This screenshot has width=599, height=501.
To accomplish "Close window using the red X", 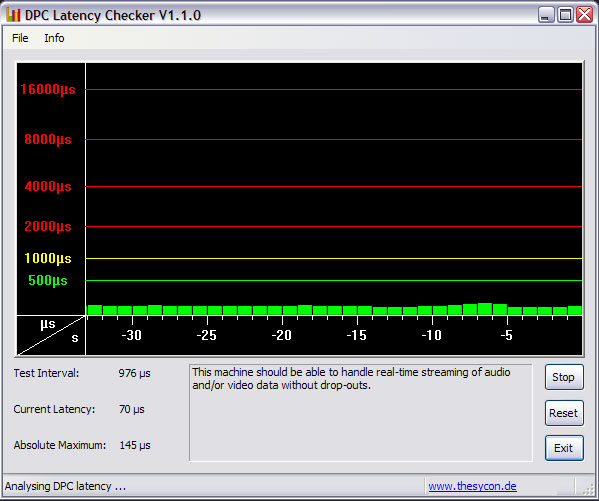I will [x=584, y=15].
